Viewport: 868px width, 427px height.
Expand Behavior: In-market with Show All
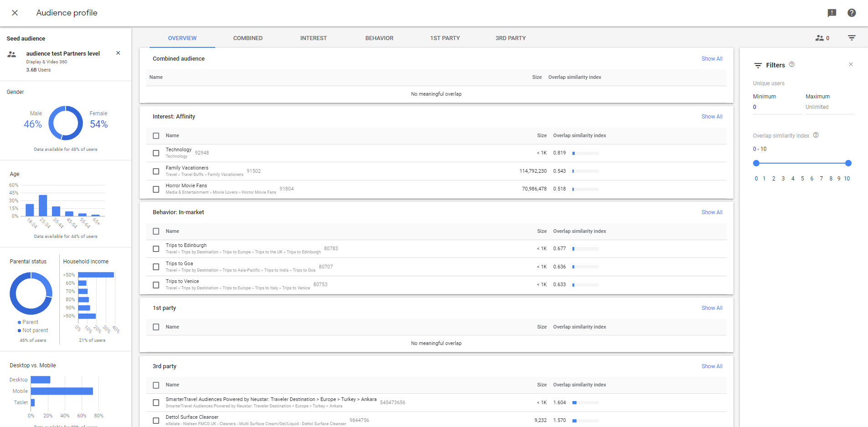pyautogui.click(x=712, y=212)
